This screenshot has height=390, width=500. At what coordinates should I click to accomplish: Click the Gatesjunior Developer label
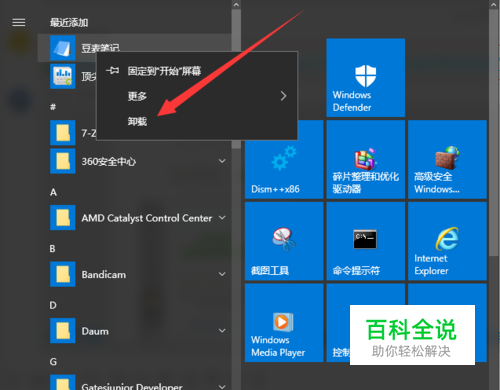coord(132,386)
